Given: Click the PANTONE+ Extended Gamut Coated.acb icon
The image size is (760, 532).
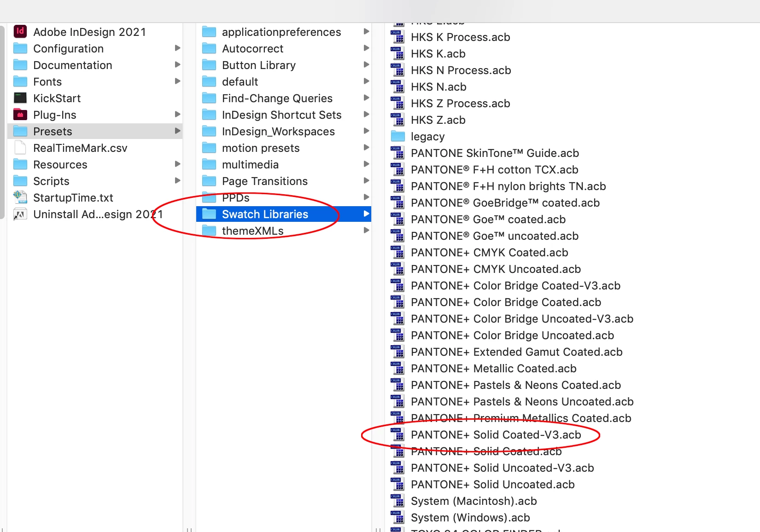Looking at the screenshot, I should click(398, 352).
